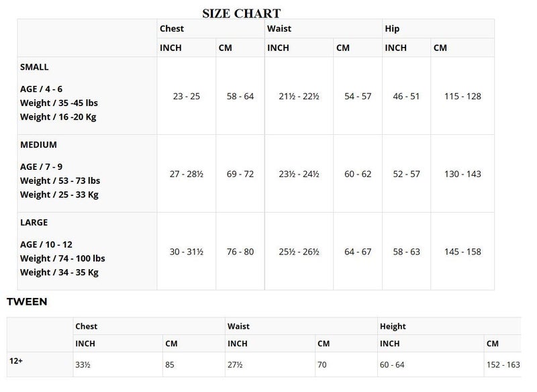
Task: Select the 12+ row label
Action: pyautogui.click(x=17, y=360)
